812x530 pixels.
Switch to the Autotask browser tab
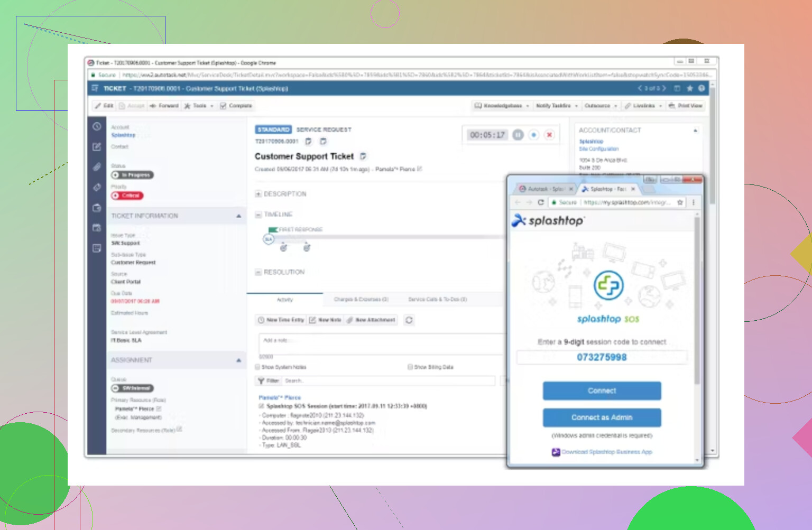(542, 189)
